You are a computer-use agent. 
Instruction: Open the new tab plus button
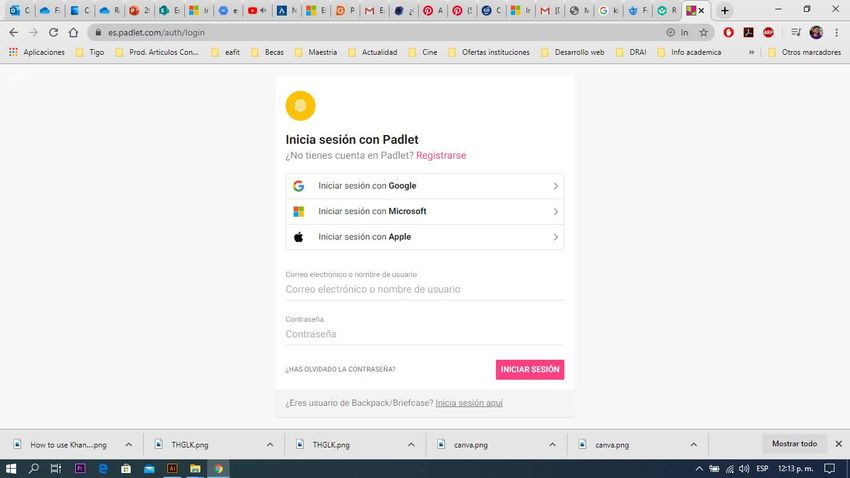[x=725, y=10]
